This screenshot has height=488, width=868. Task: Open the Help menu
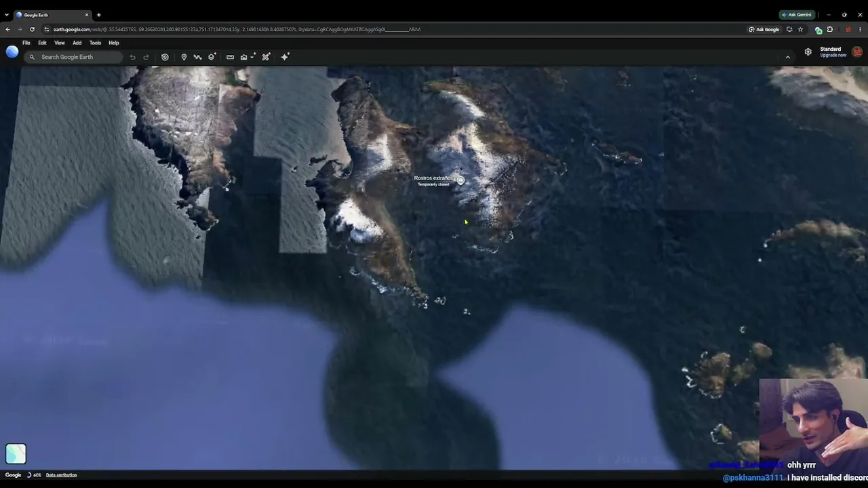click(x=114, y=43)
